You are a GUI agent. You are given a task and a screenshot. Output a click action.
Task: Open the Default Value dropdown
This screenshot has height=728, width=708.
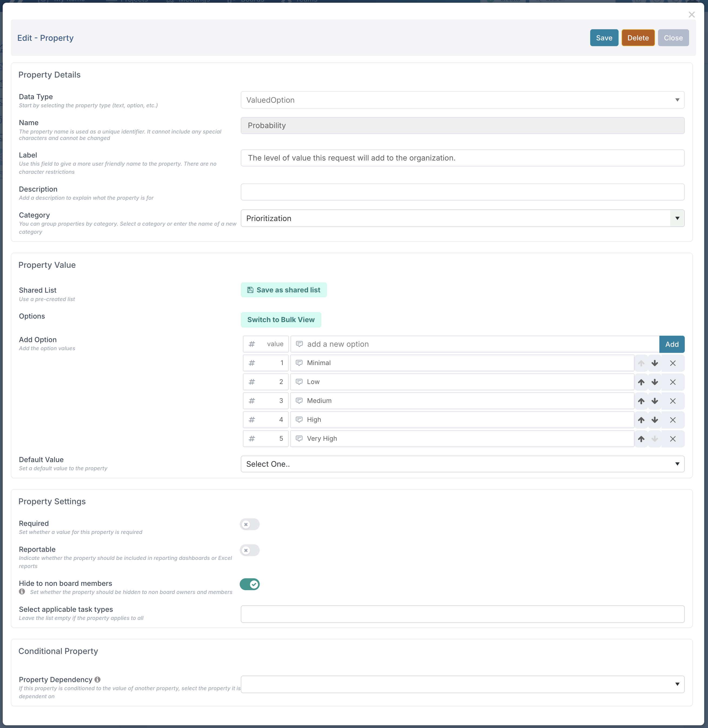pyautogui.click(x=462, y=464)
